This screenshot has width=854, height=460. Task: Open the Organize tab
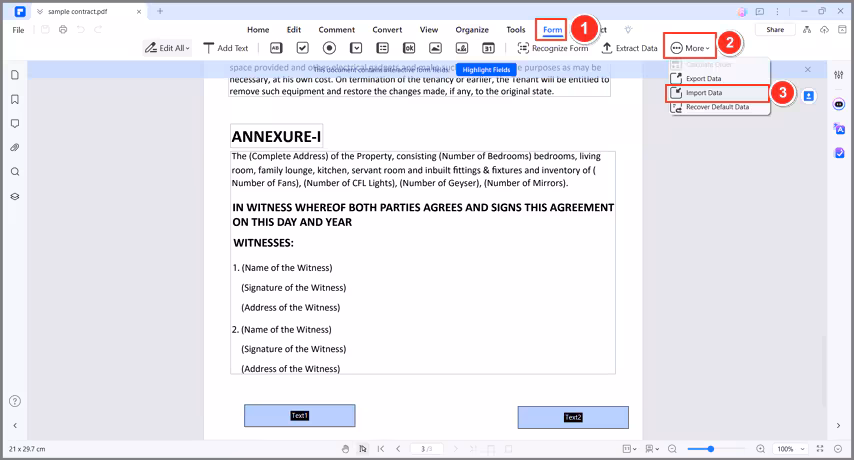pyautogui.click(x=472, y=30)
